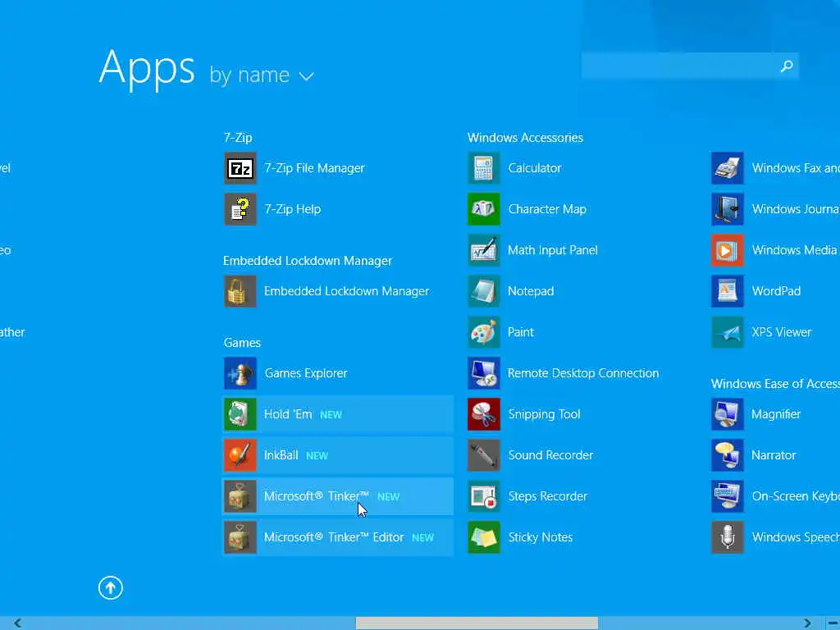Click the 'Games Explorer' label text
Screen dimensions: 840x630
(306, 373)
